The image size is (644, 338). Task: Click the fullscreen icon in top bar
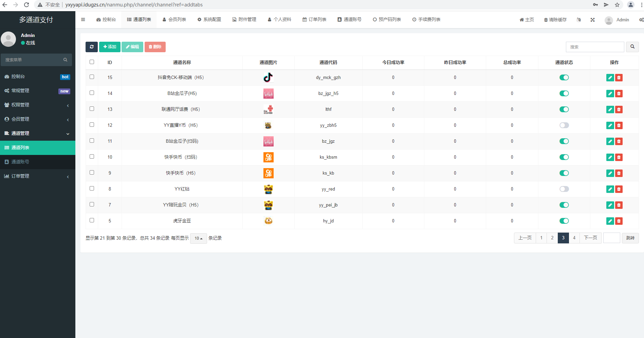(x=592, y=20)
